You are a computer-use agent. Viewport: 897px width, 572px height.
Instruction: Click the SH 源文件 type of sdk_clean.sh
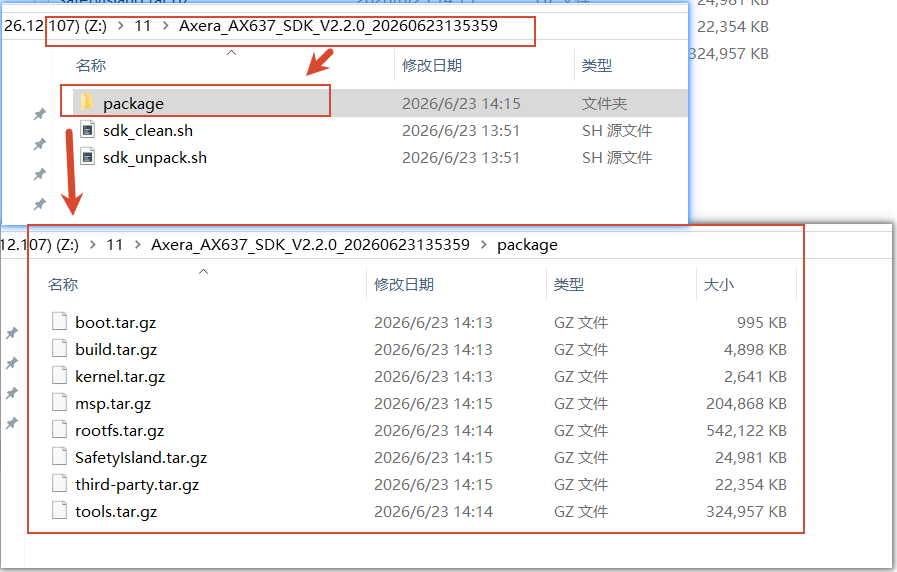(617, 130)
